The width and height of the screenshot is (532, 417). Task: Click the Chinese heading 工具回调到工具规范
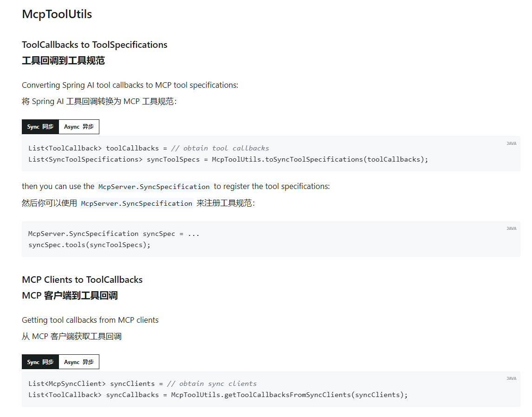[63, 60]
